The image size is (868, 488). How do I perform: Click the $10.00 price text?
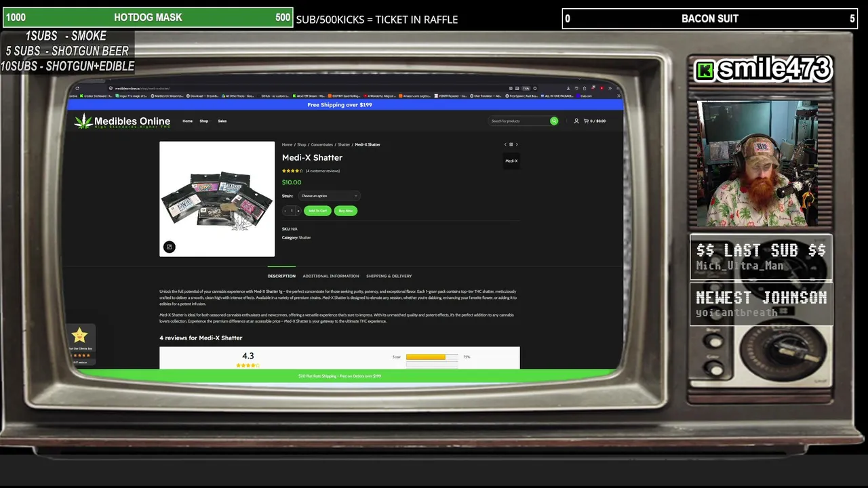pyautogui.click(x=292, y=182)
